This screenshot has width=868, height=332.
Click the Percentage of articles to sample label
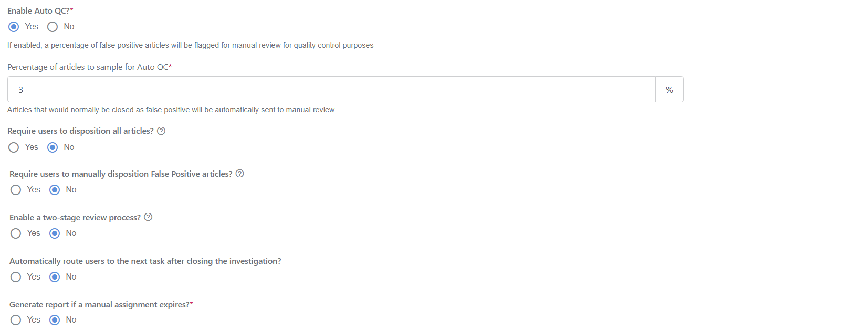point(90,67)
